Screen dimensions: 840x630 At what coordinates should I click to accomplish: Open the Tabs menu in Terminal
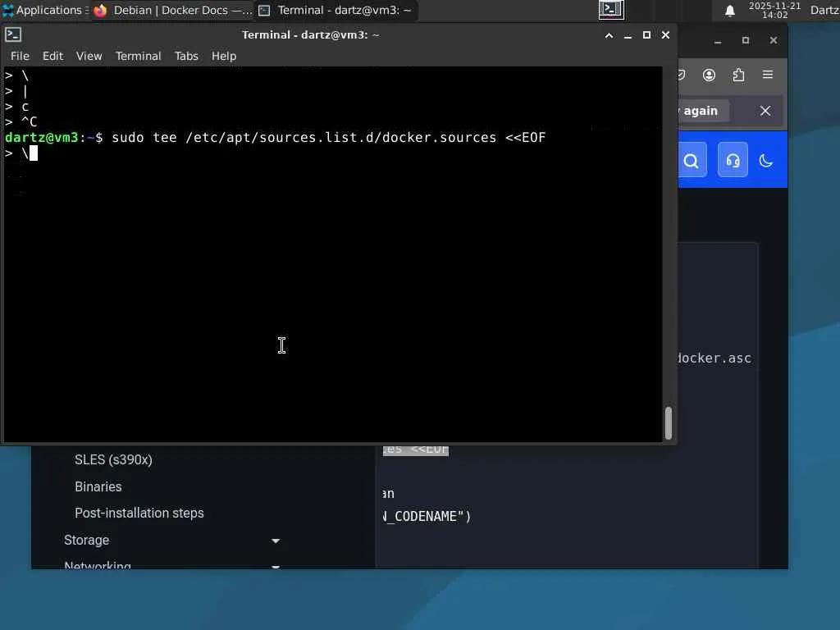(x=186, y=56)
